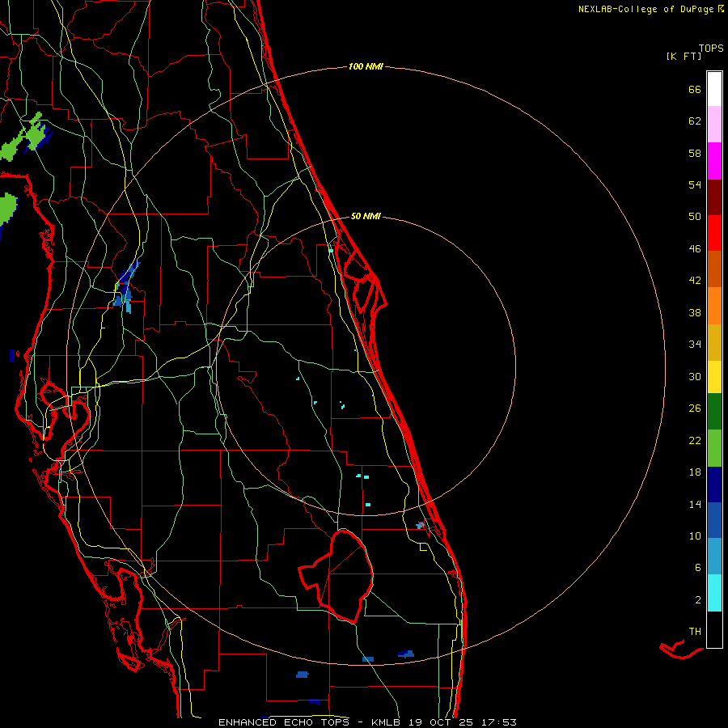Click the orange 38 kft legend swatch
Image resolution: width=728 pixels, height=728 pixels.
point(714,306)
